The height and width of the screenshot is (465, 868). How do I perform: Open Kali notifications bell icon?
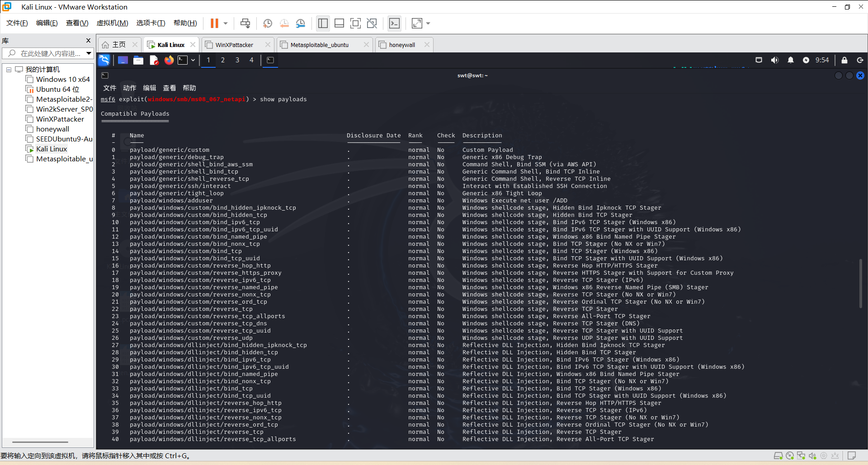coord(791,60)
